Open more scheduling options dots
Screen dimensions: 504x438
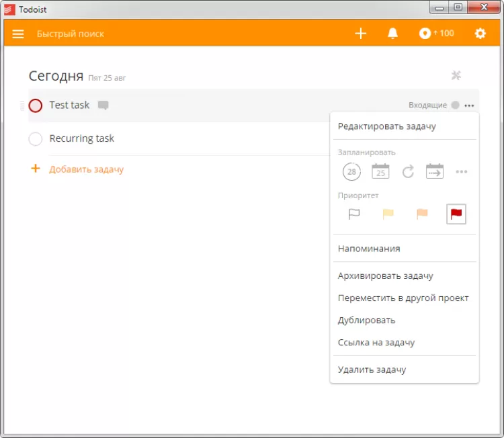[462, 171]
